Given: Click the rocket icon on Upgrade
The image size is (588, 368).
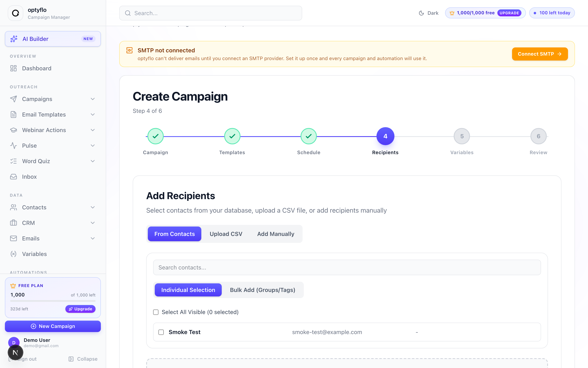Looking at the screenshot, I should (71, 309).
